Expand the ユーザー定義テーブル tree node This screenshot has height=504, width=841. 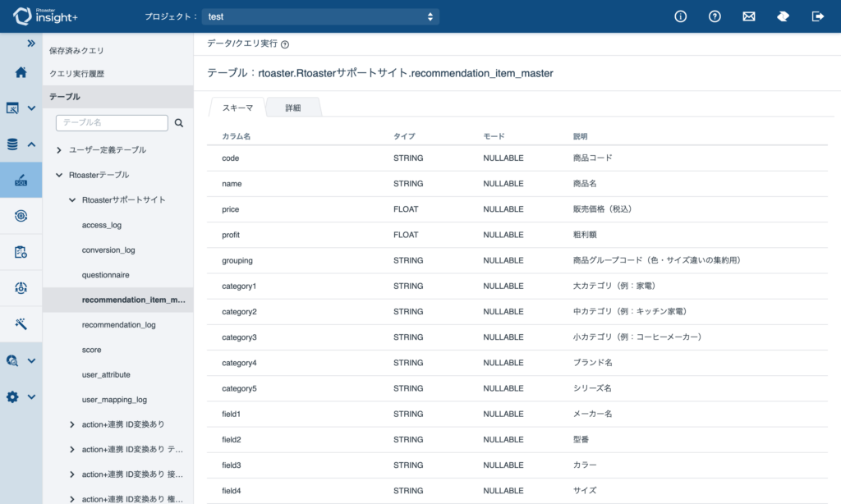[x=59, y=150]
